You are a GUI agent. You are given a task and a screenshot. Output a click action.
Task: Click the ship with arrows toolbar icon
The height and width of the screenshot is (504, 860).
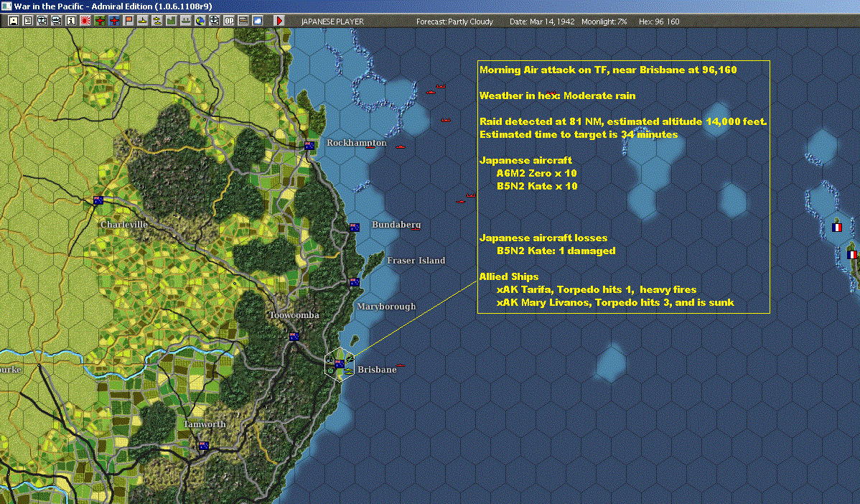(x=185, y=21)
